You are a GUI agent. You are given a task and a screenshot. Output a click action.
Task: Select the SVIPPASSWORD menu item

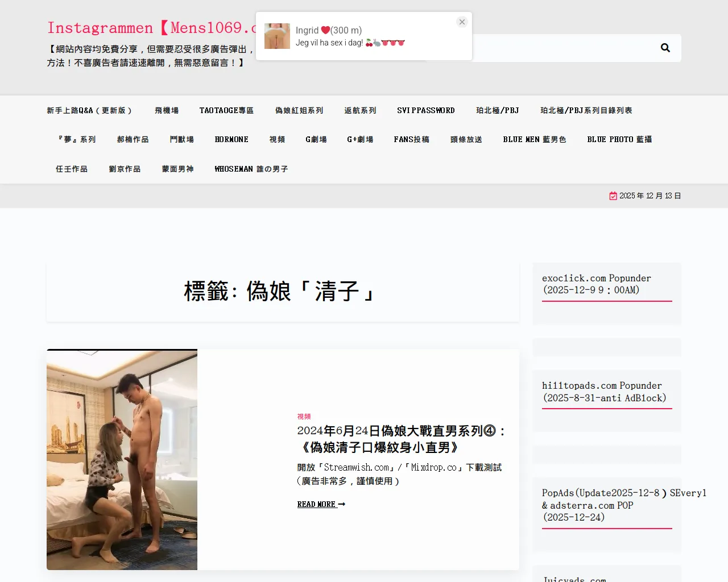tap(426, 110)
